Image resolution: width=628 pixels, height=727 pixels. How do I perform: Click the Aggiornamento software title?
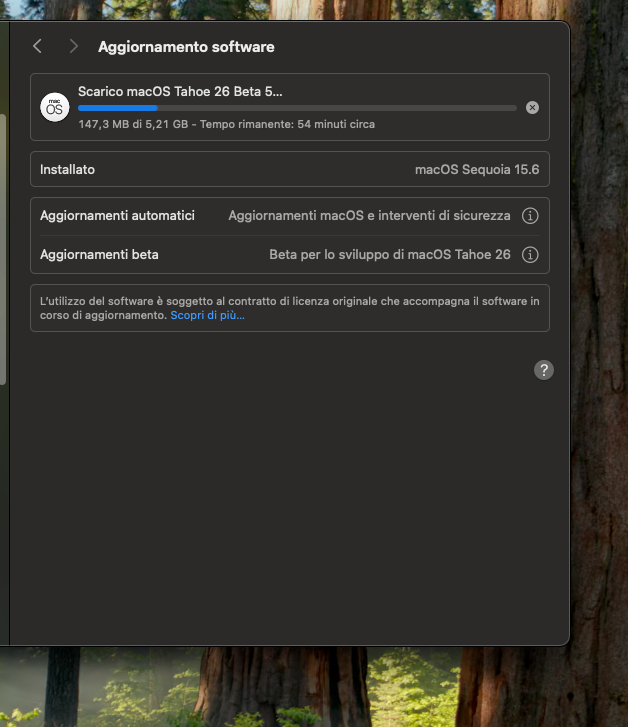(186, 47)
